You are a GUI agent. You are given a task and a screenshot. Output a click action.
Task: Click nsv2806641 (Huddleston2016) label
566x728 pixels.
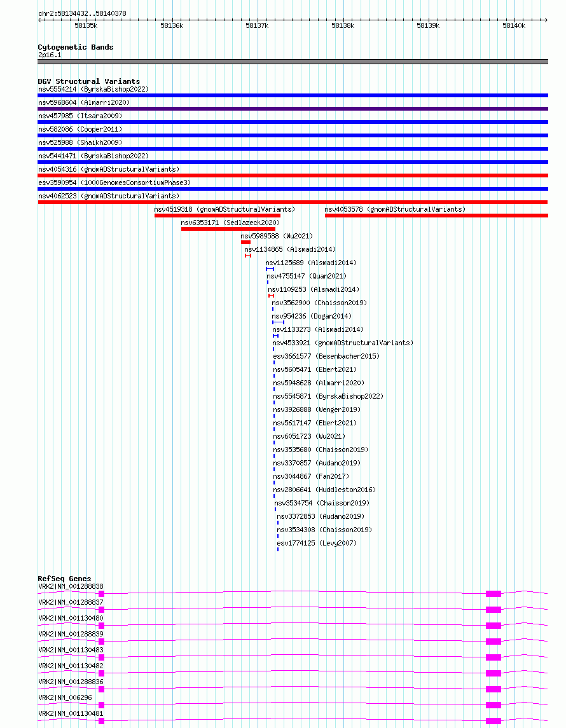(x=324, y=490)
